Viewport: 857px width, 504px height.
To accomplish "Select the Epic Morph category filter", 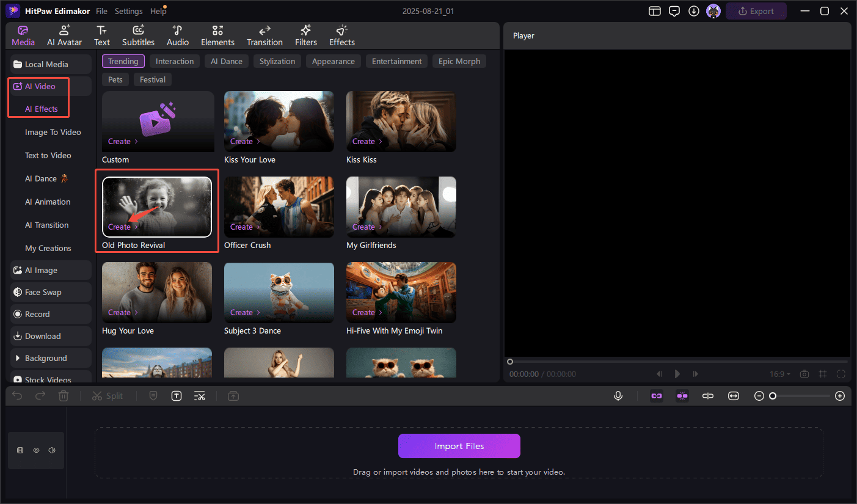I will click(459, 61).
